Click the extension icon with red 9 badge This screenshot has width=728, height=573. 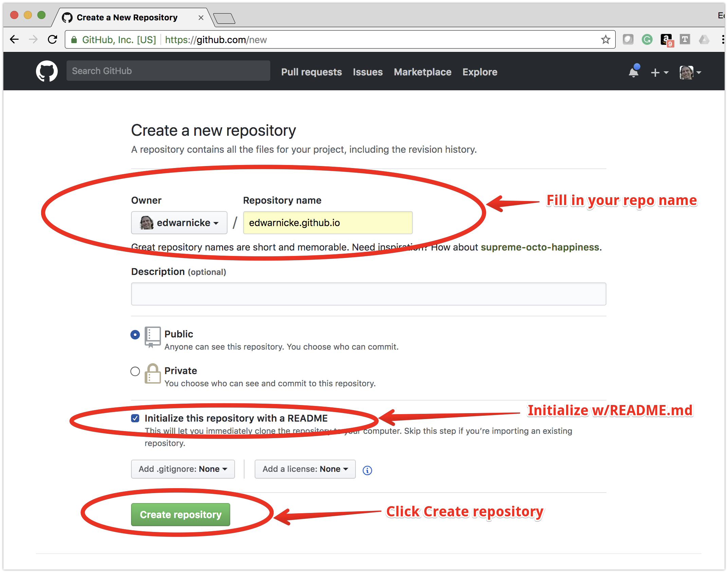(x=667, y=40)
